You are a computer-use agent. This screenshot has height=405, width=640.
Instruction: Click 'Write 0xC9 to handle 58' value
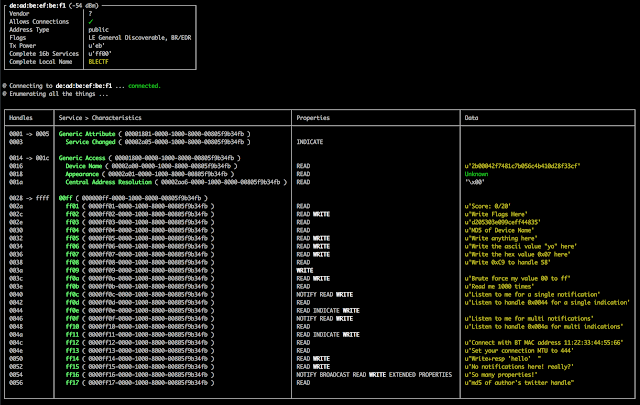[507, 262]
